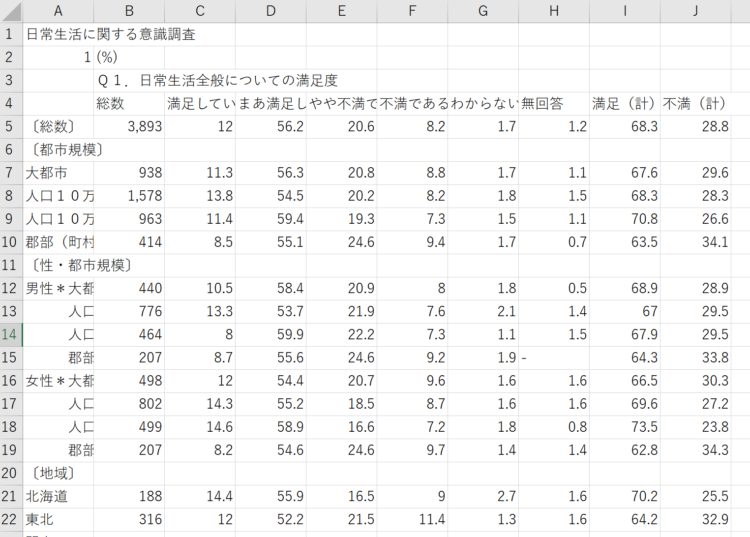Click the 総数 column heading cell
This screenshot has width=750, height=537.
[x=110, y=103]
